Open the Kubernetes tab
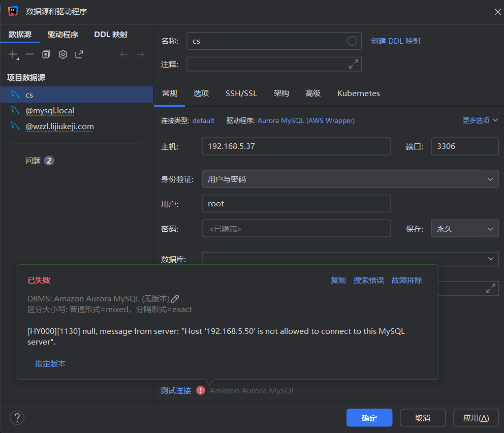The width and height of the screenshot is (504, 433). coord(358,94)
